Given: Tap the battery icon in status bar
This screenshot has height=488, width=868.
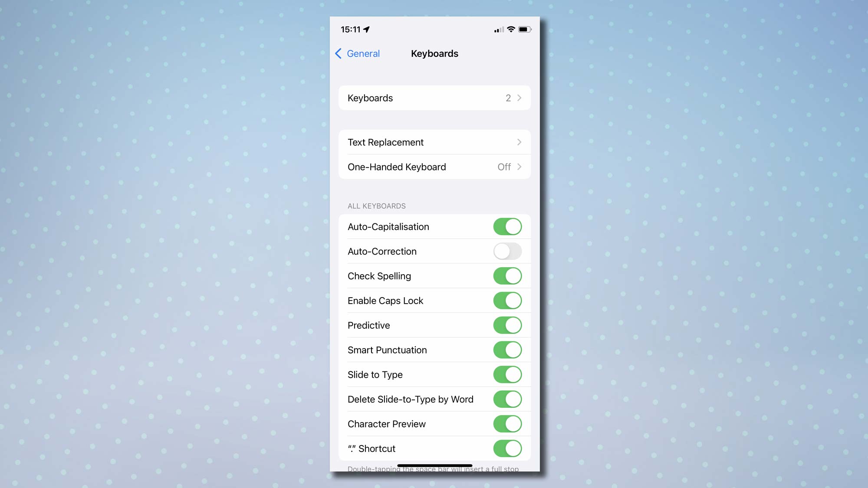Looking at the screenshot, I should [x=523, y=29].
